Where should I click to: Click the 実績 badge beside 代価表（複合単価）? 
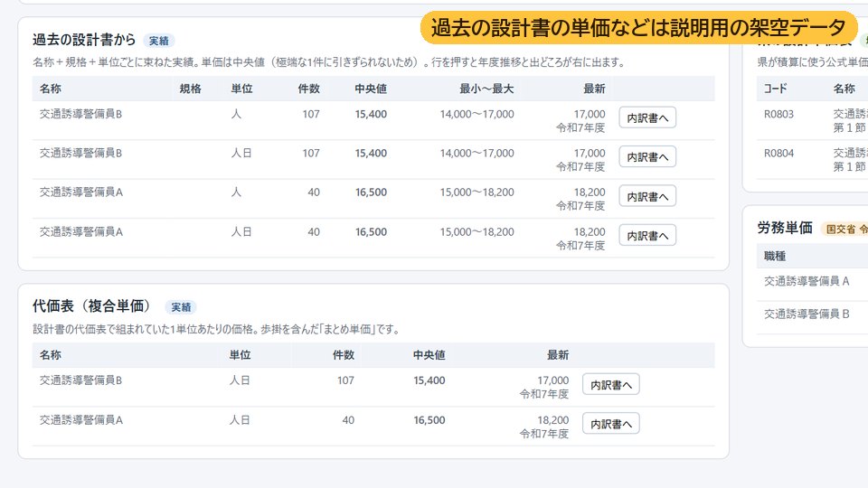coord(181,307)
